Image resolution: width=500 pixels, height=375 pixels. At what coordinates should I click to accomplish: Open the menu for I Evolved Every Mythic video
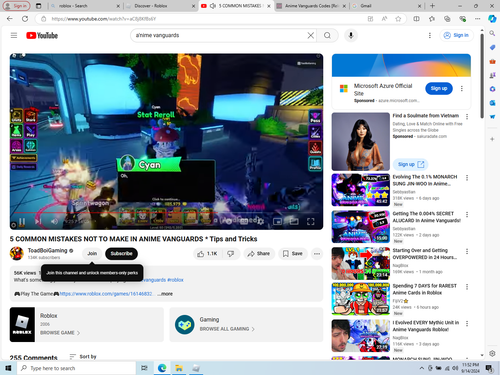tap(467, 323)
